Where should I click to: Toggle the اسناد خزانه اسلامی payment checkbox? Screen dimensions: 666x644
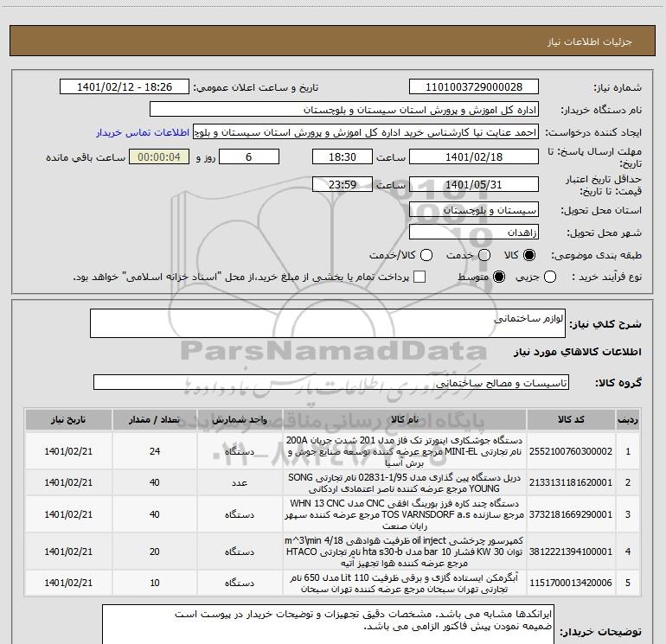[x=419, y=277]
